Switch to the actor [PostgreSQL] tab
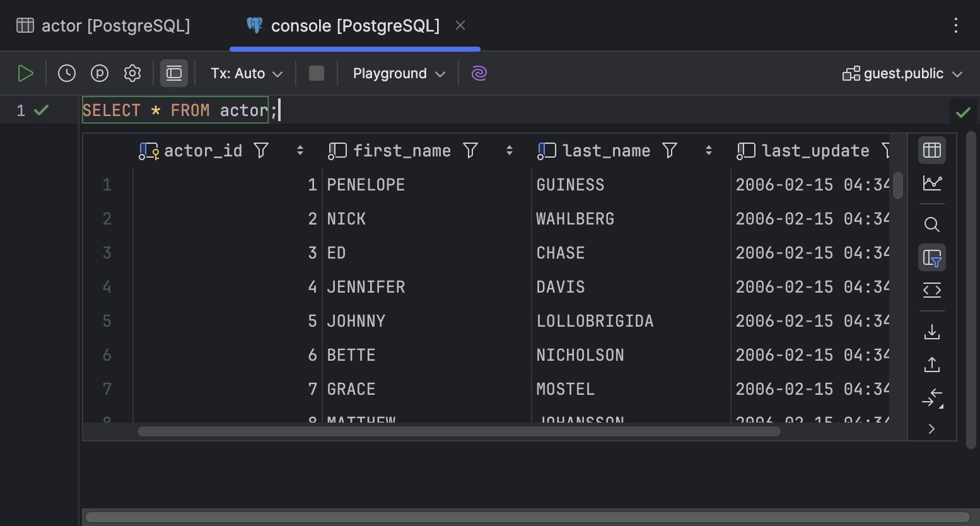This screenshot has height=526, width=980. 105,25
